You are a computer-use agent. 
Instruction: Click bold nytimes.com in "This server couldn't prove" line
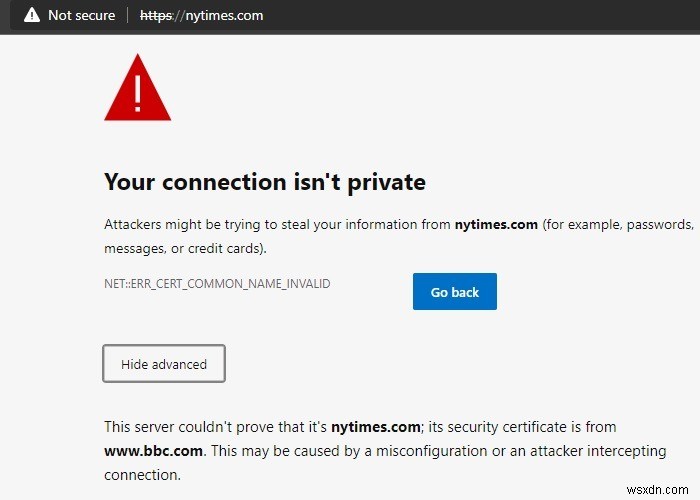375,427
